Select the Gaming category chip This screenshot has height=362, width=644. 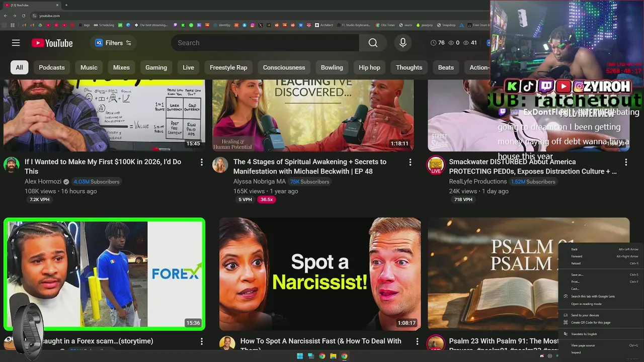click(x=156, y=67)
